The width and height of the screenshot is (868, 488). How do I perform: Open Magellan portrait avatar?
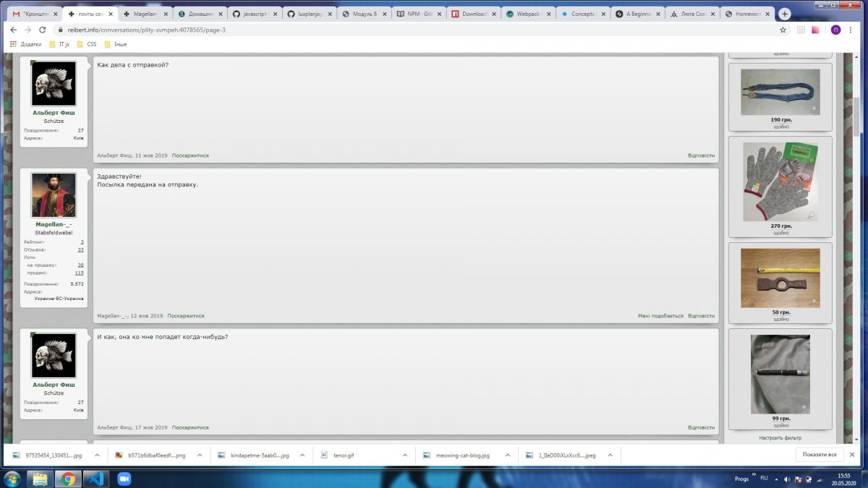coord(54,195)
